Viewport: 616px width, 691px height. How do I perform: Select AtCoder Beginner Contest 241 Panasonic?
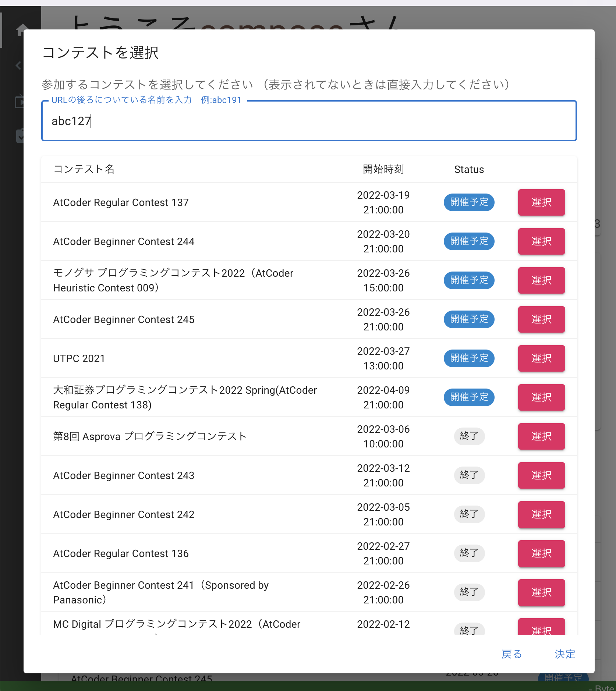pyautogui.click(x=541, y=592)
